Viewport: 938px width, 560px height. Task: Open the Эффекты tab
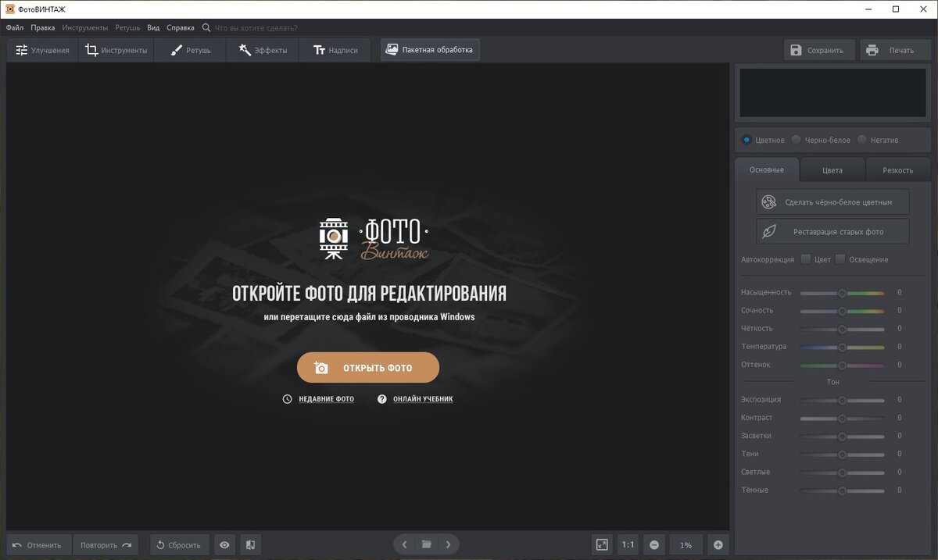click(263, 50)
